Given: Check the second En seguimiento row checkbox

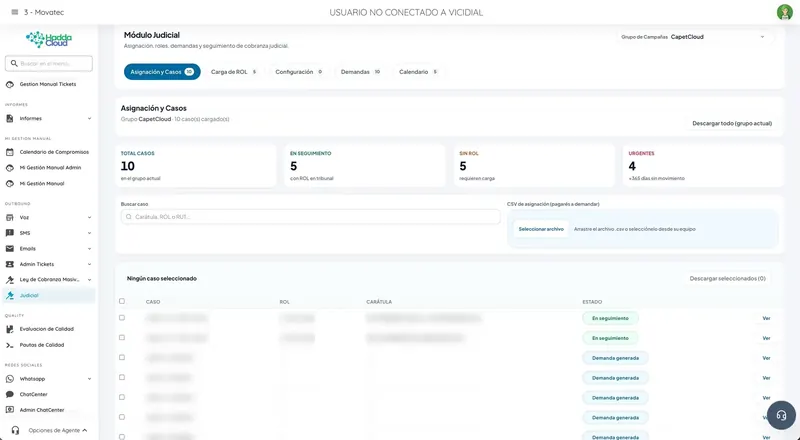Looking at the screenshot, I should click(122, 337).
